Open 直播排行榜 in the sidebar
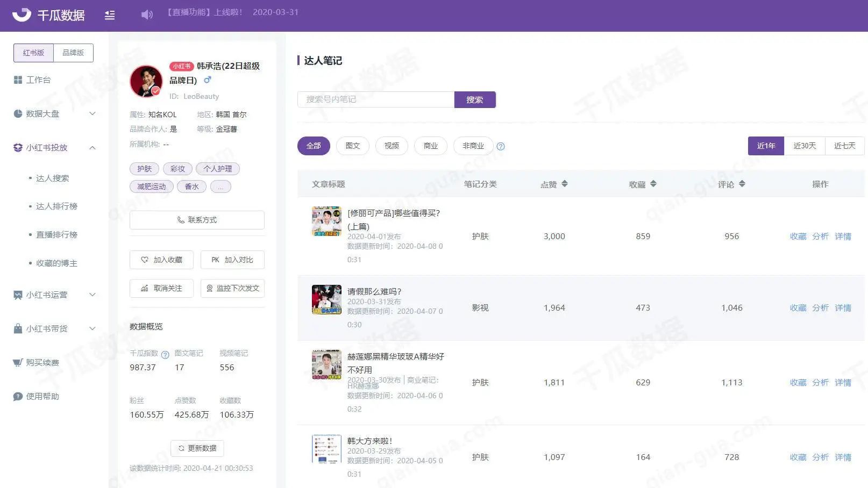 (56, 235)
